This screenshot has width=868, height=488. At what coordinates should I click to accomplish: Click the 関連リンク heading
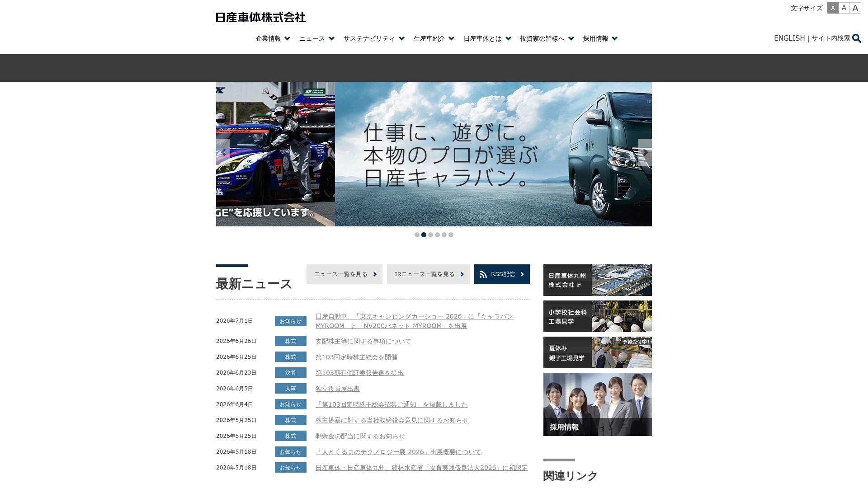tap(571, 476)
